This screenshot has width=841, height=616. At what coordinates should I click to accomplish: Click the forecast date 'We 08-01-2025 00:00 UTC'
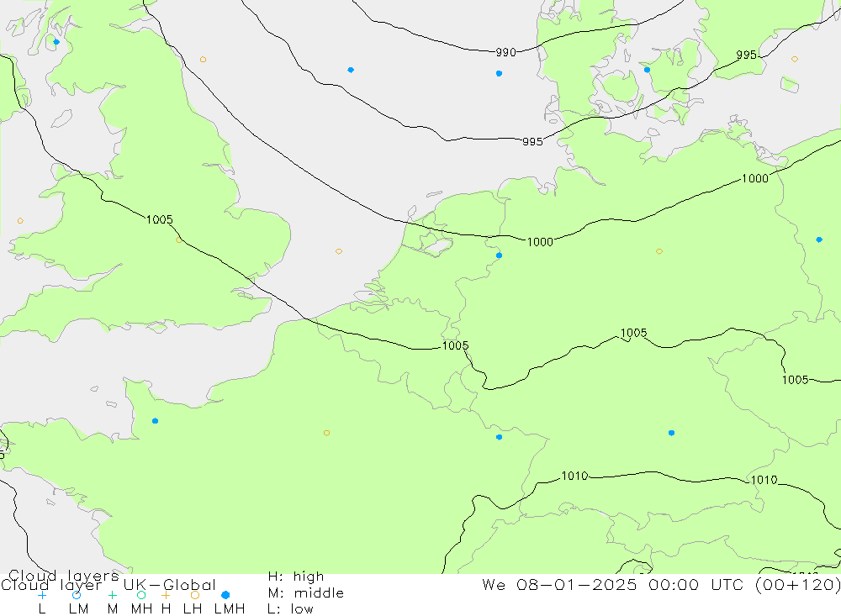coord(616,584)
